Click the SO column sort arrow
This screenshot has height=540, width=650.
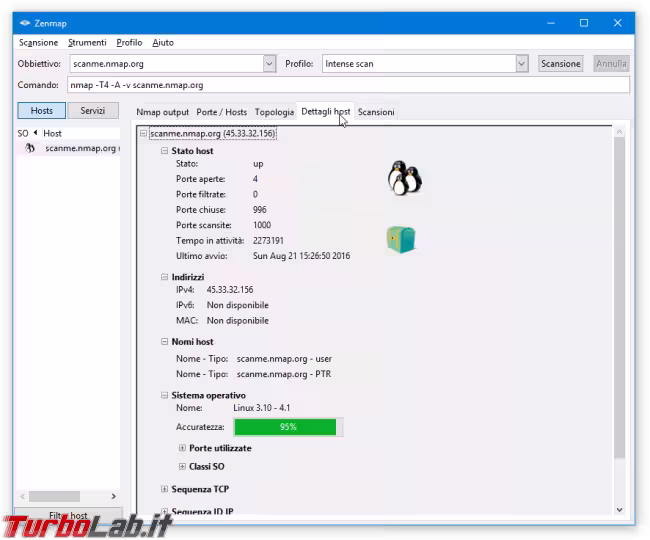[35, 133]
